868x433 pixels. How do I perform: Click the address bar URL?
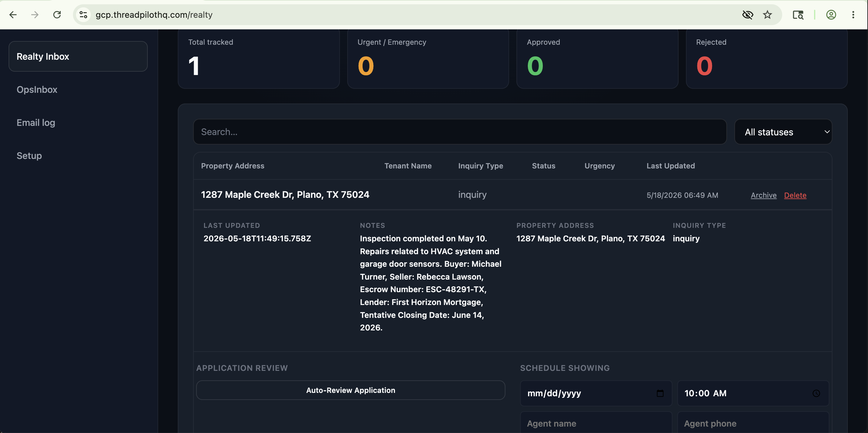pos(154,15)
